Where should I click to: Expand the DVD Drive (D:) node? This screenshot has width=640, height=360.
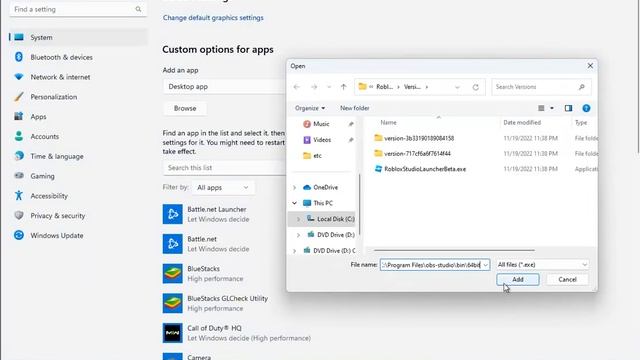pos(298,235)
